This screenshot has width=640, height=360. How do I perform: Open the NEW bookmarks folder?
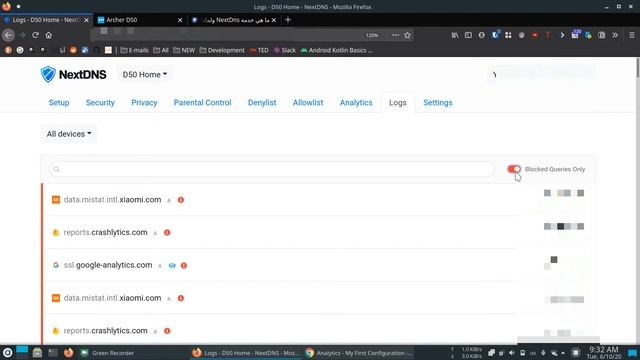(184, 50)
